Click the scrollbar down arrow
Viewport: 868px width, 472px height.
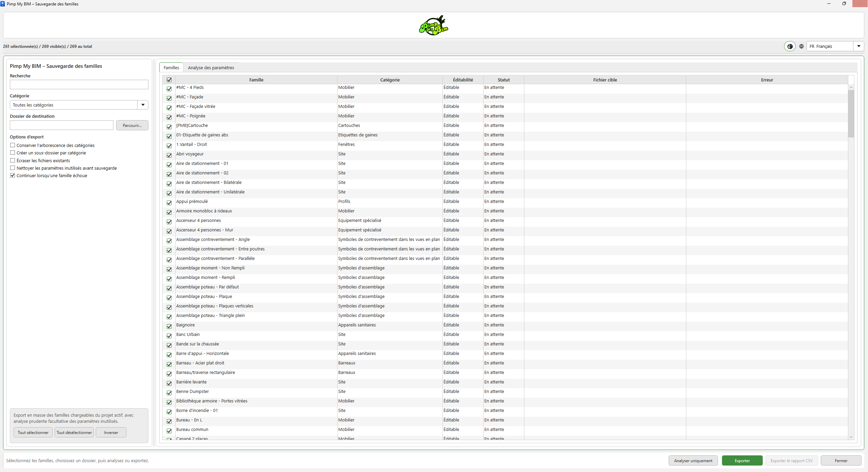point(851,437)
